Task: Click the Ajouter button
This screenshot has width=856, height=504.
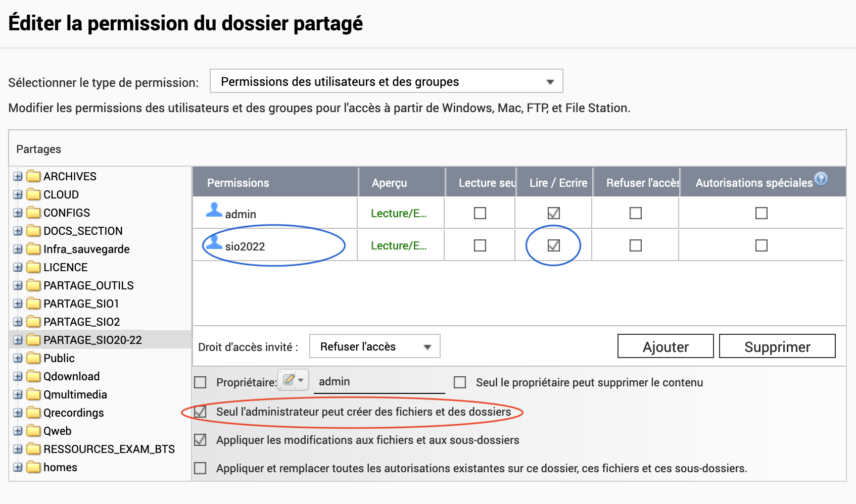Action: 665,346
